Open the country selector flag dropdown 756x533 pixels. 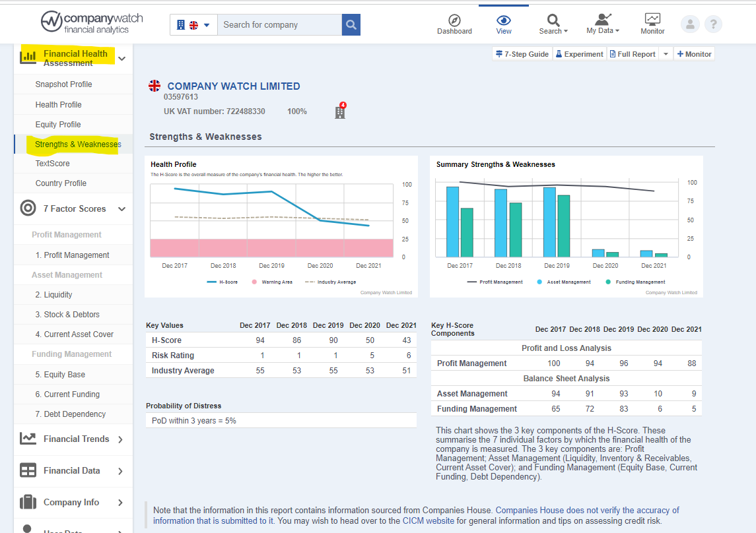[x=193, y=25]
